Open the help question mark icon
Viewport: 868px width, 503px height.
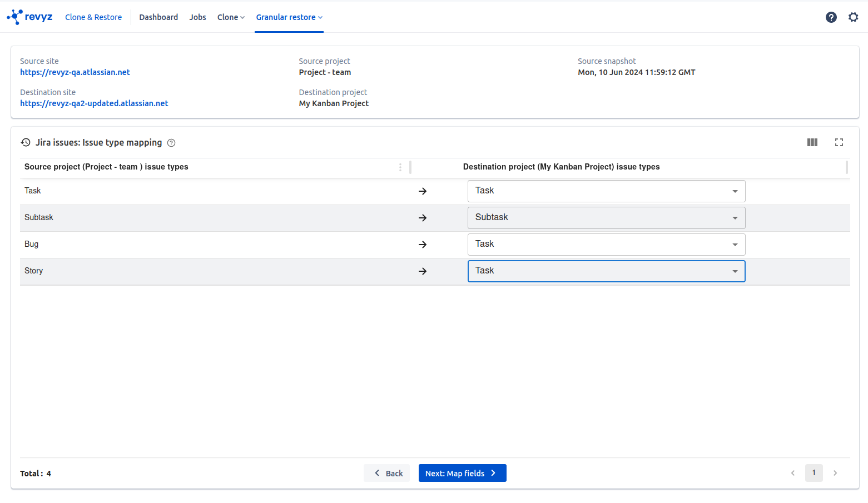(831, 17)
